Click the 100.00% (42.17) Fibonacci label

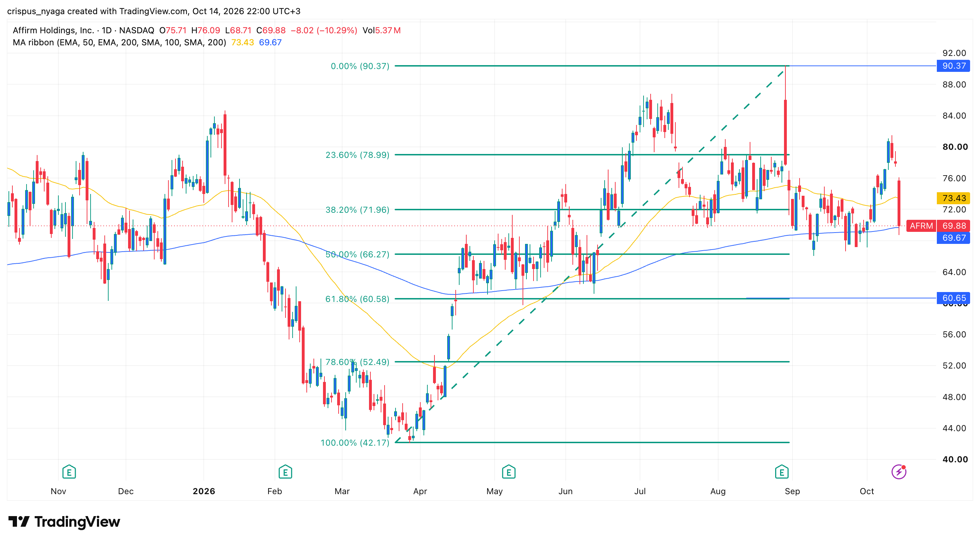(x=355, y=442)
